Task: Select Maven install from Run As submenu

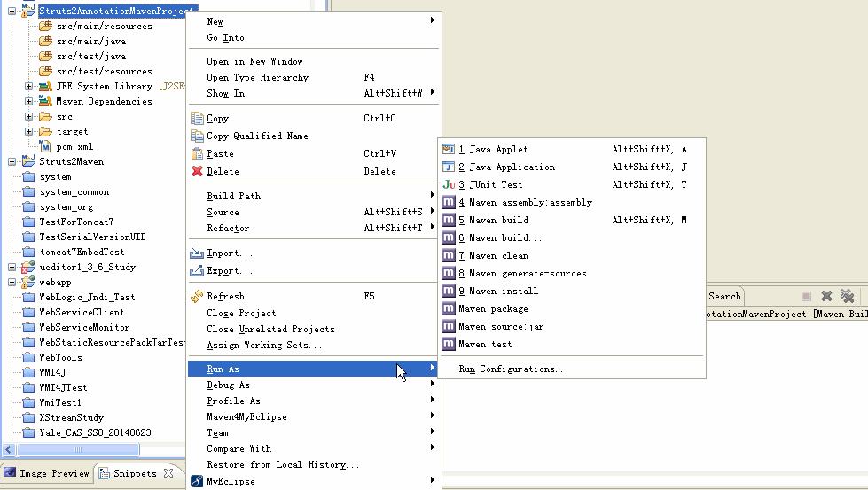Action: tap(502, 292)
